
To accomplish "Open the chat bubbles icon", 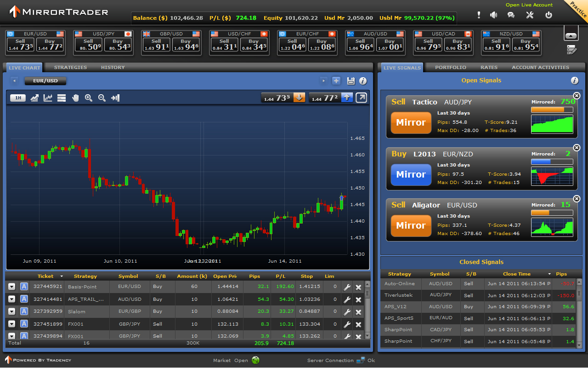I will 511,15.
